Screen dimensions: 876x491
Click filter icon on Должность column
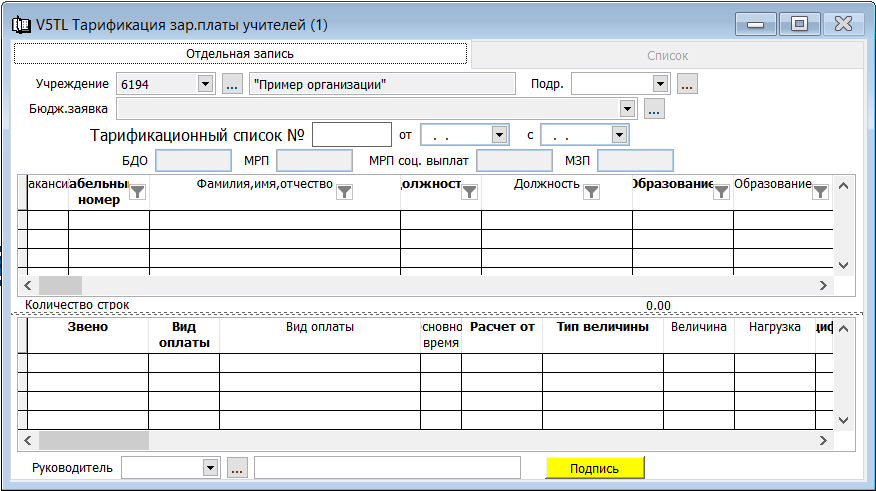590,192
